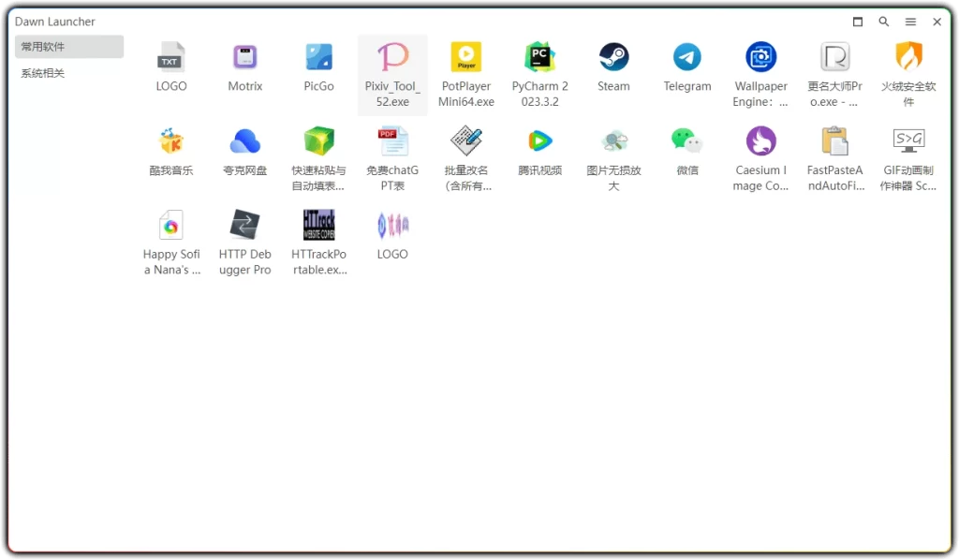Open PotPlayerMini64.exe
The width and height of the screenshot is (959, 560).
[x=466, y=57]
